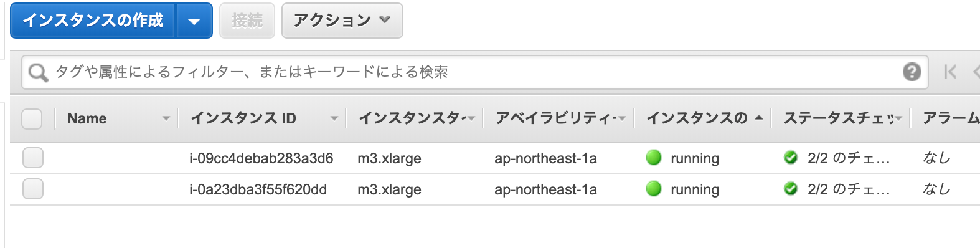
Task: Jump to first page arrow icon
Action: tap(949, 72)
